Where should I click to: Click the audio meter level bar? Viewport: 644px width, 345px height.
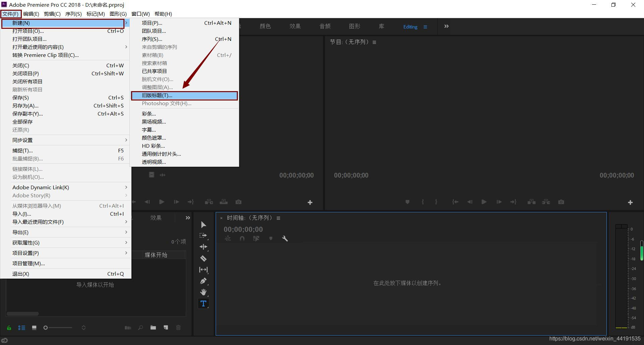(x=621, y=276)
